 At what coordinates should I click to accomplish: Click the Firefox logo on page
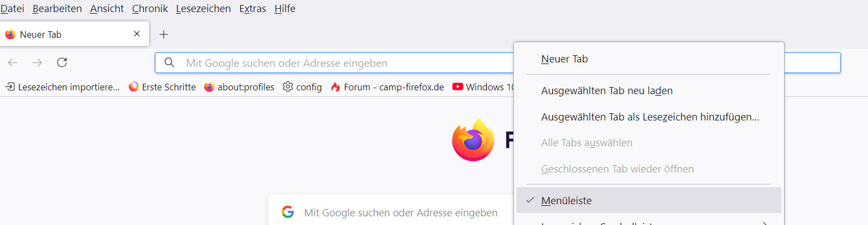[473, 140]
